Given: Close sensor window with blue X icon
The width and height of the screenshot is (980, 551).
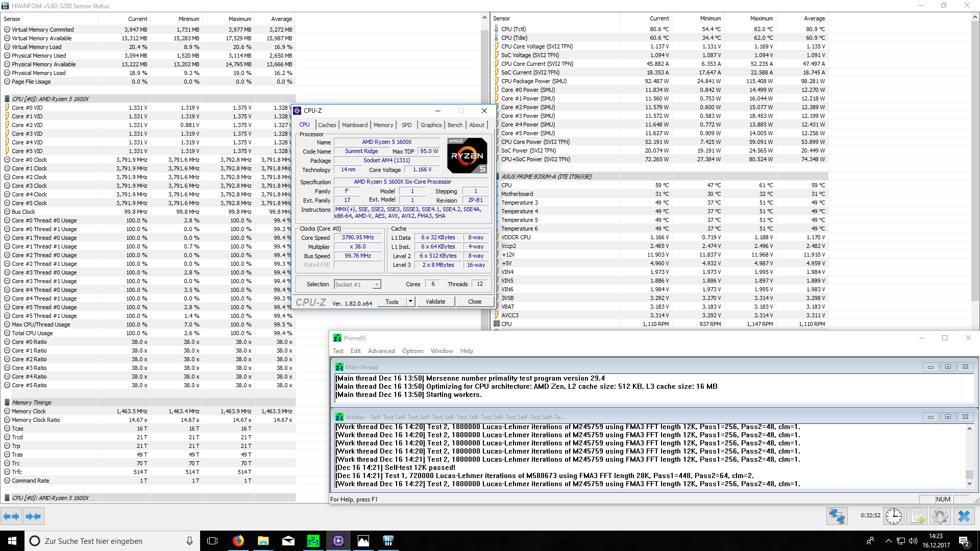Looking at the screenshot, I should [x=964, y=516].
